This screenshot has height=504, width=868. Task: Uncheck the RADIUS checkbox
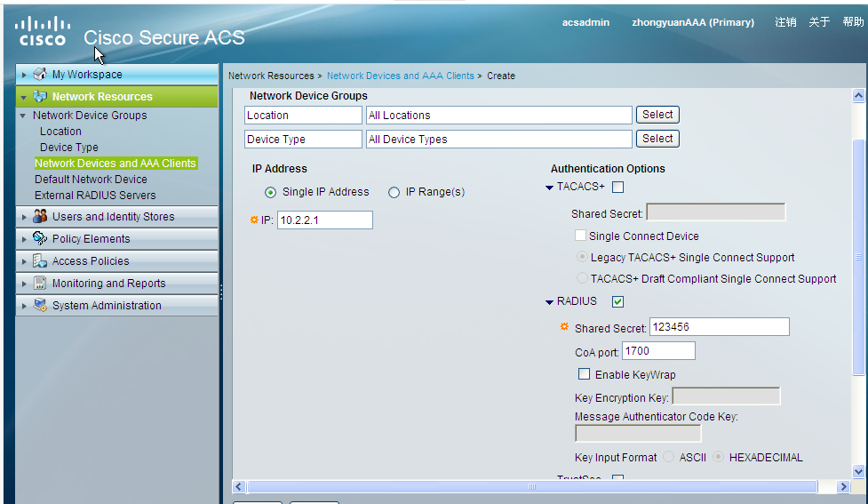coord(617,301)
